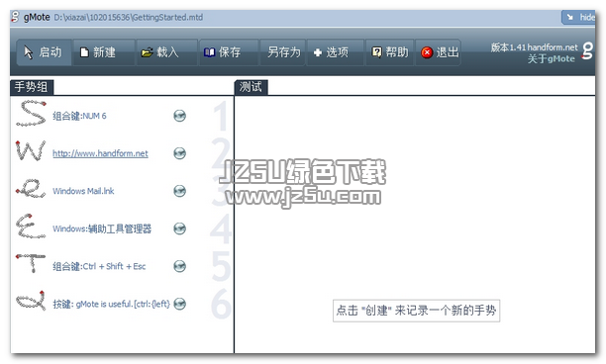Click the round icon beside handform.net link
This screenshot has width=606, height=364.
point(179,153)
